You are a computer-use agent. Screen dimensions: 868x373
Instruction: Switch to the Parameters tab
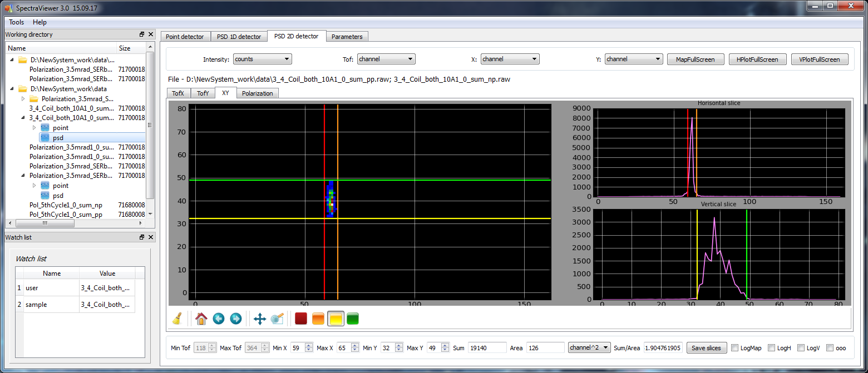pos(347,37)
